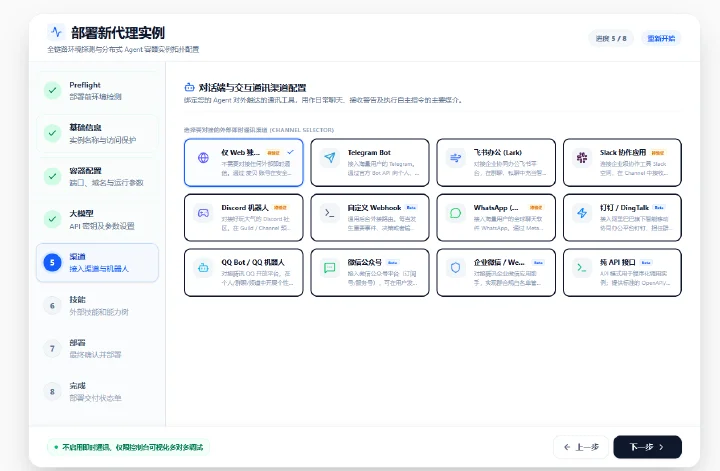Select the 纯 API 接口 channel card
Image resolution: width=720 pixels, height=471 pixels.
click(x=622, y=272)
